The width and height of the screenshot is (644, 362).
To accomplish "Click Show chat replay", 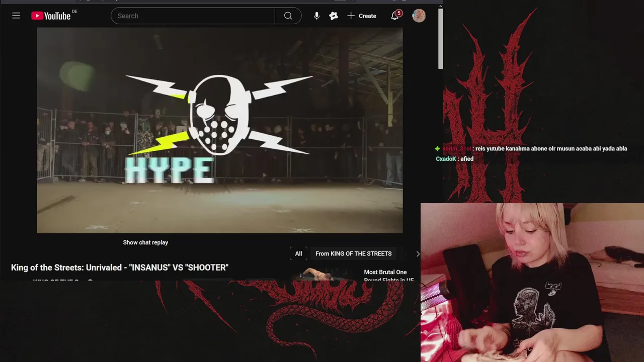I will coord(145,242).
